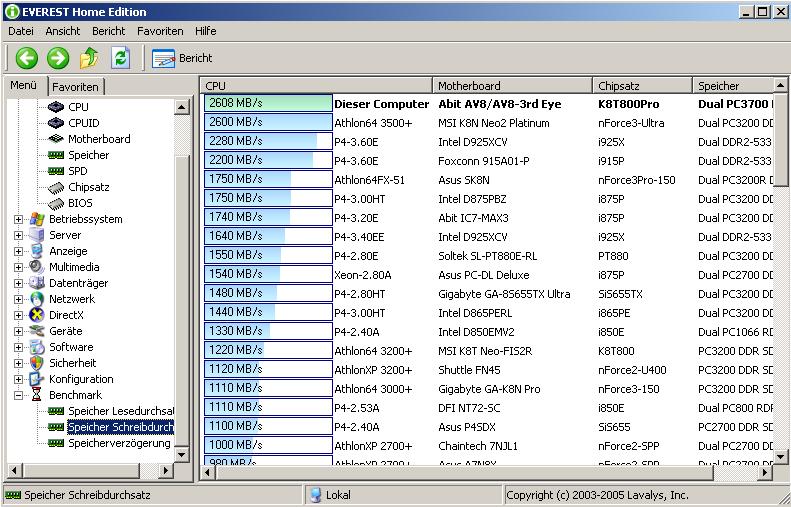Expand the Geräte node

click(x=18, y=331)
